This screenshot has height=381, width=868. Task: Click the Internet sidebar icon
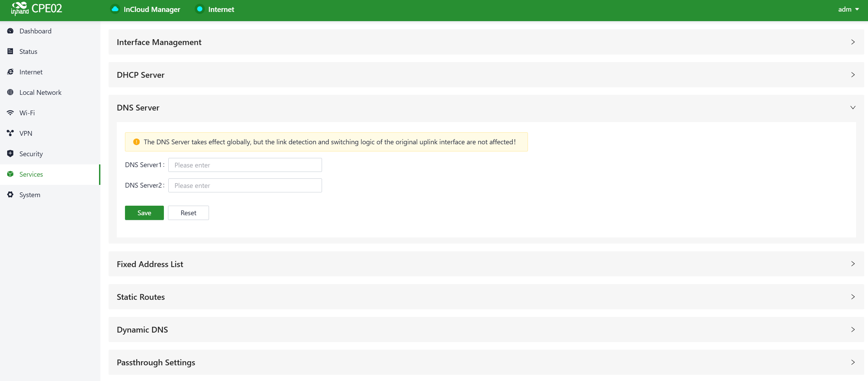[10, 72]
